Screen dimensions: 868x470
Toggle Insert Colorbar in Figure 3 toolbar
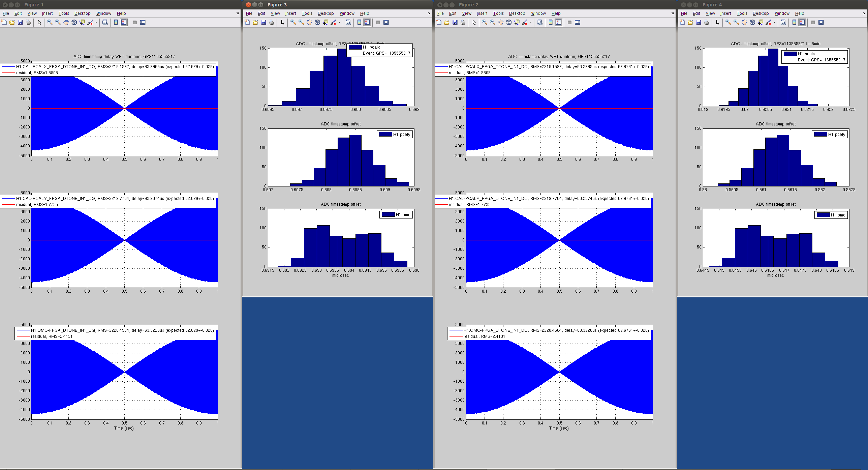pos(359,22)
